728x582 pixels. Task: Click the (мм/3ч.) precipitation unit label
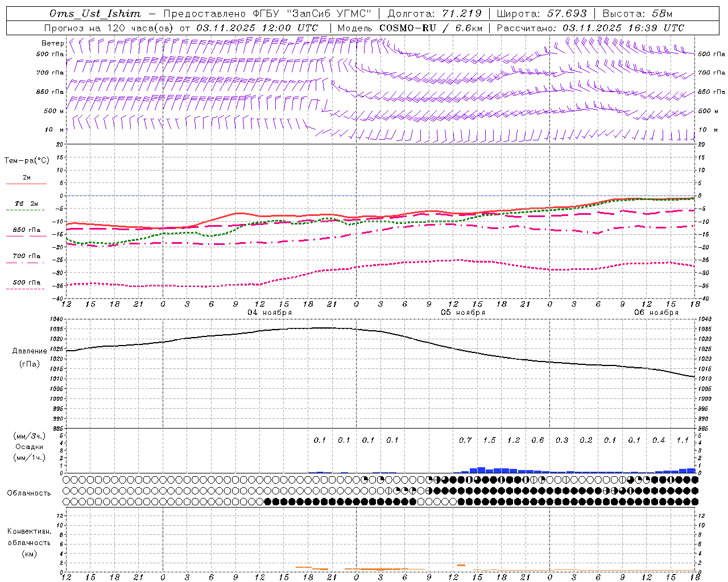click(30, 436)
